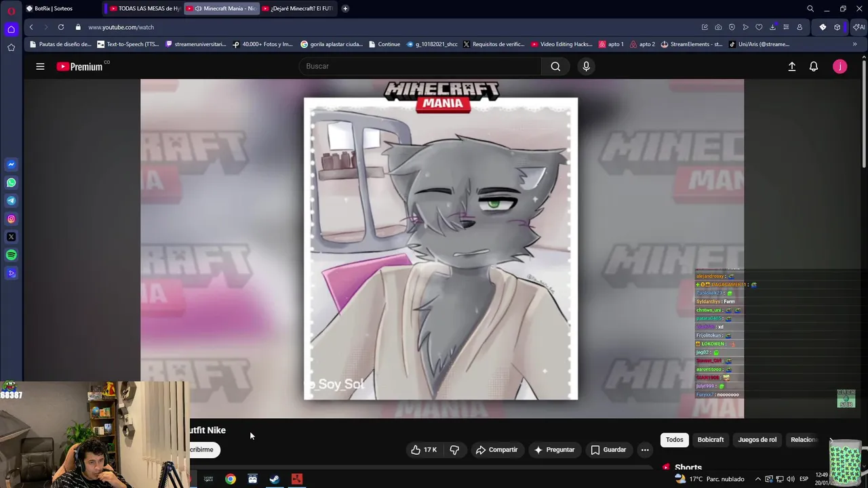Open the YouTube account avatar menu
The height and width of the screenshot is (488, 868).
(840, 66)
